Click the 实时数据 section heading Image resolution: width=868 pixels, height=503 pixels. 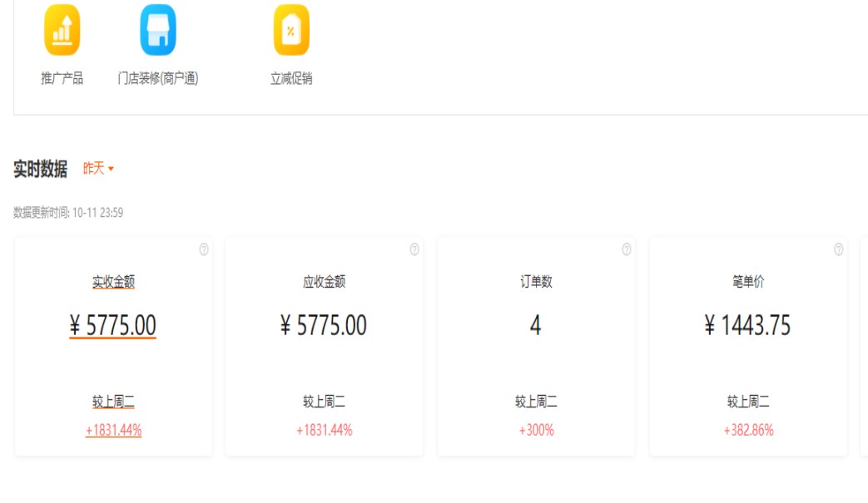[x=41, y=169]
